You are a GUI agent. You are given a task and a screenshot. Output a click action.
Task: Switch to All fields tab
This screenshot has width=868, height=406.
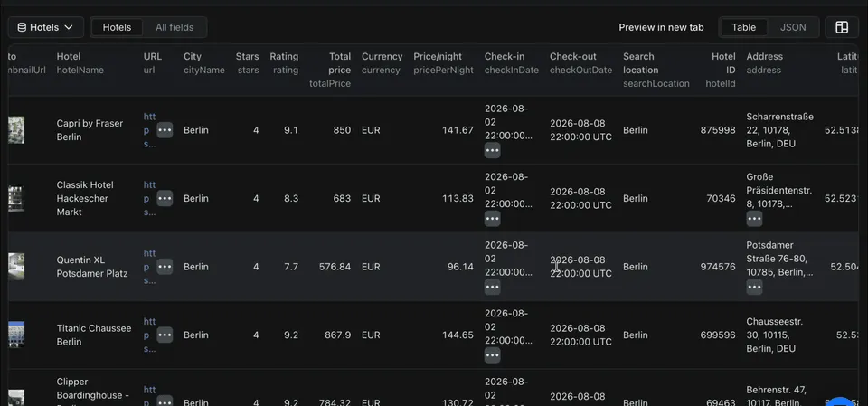tap(175, 27)
